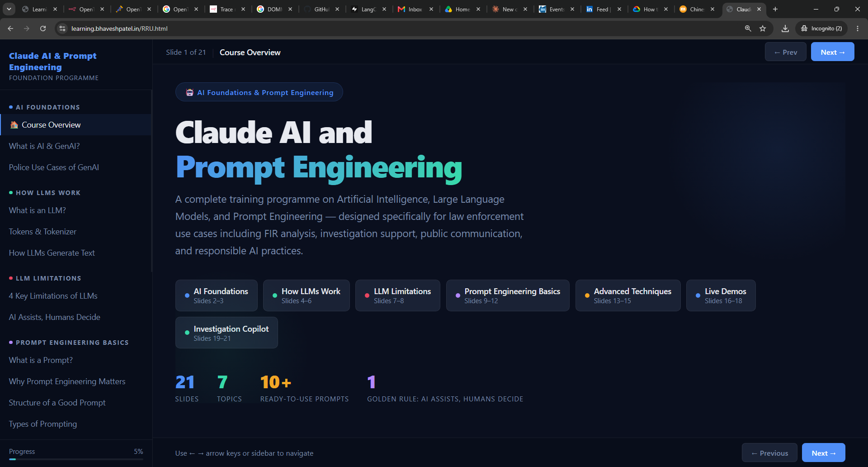868x467 pixels.
Task: Click the Next button in the bottom footer
Action: pyautogui.click(x=823, y=453)
